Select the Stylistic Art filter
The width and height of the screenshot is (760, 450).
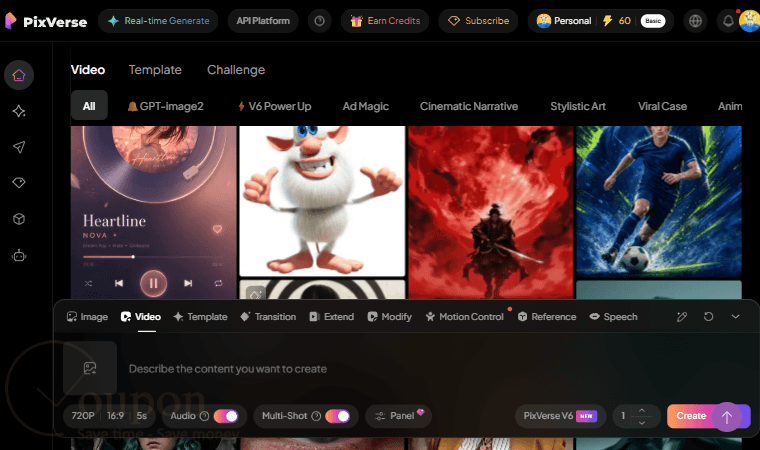coord(578,106)
